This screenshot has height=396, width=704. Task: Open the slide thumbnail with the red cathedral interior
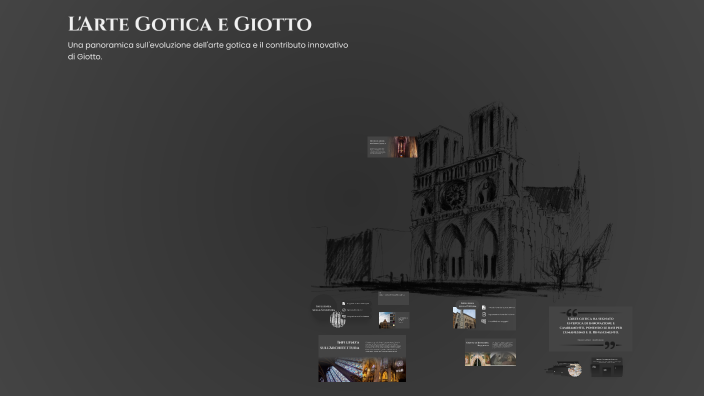(392, 147)
